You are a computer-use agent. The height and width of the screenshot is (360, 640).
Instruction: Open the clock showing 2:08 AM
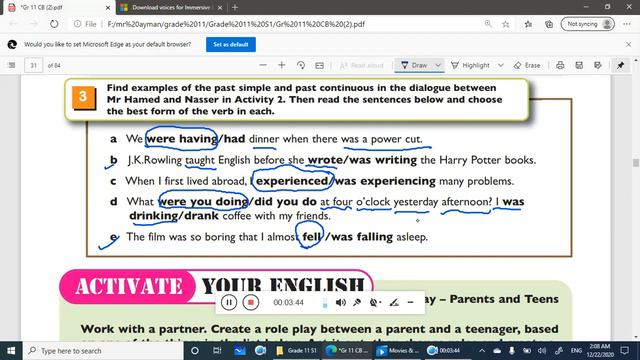coord(600,351)
